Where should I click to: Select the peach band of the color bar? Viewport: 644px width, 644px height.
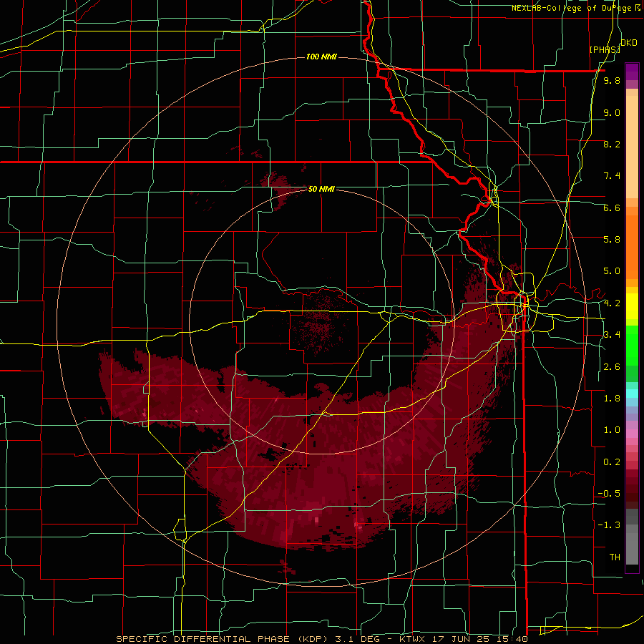(x=632, y=144)
